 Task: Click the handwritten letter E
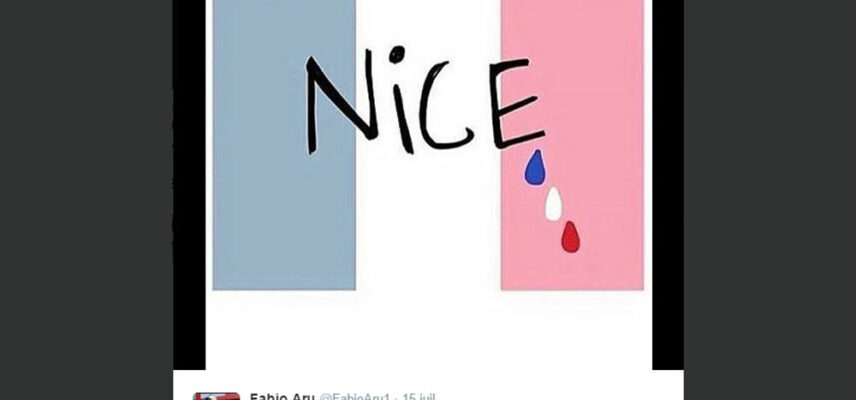coord(516,104)
